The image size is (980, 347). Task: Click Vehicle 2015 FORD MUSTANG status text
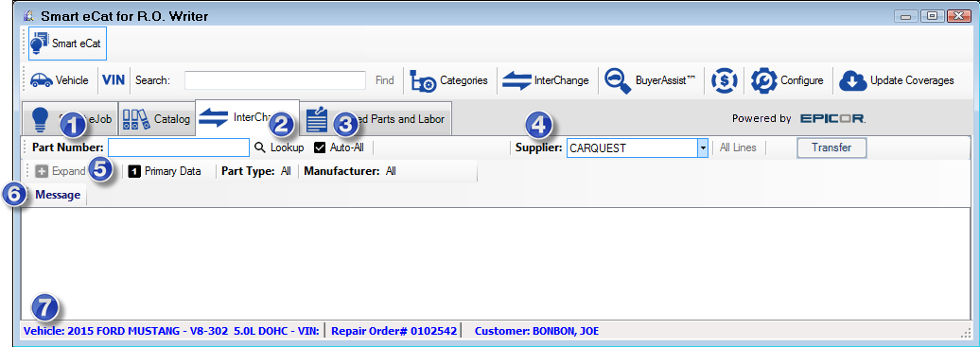[171, 331]
